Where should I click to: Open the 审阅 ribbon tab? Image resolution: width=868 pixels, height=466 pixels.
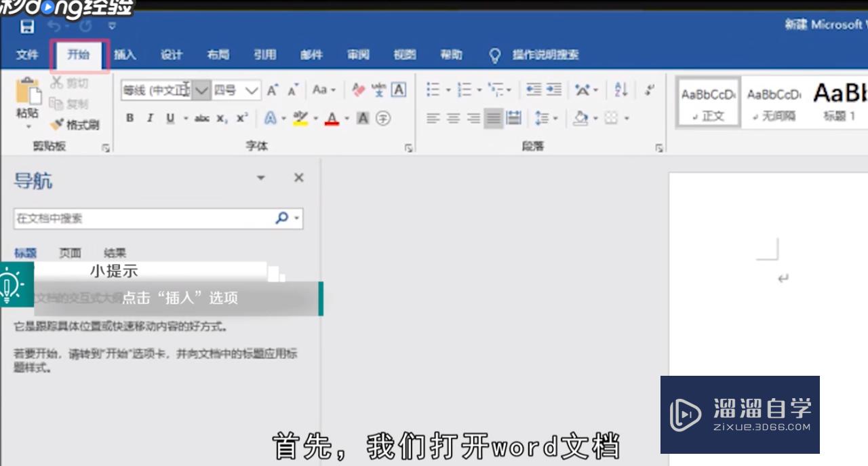pos(357,55)
